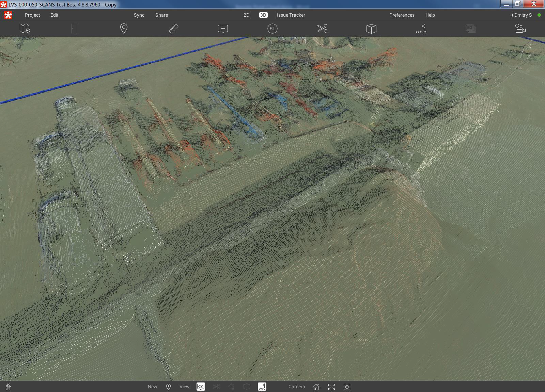Screen dimensions: 545x392
Task: Select the location pin tool
Action: pyautogui.click(x=124, y=29)
